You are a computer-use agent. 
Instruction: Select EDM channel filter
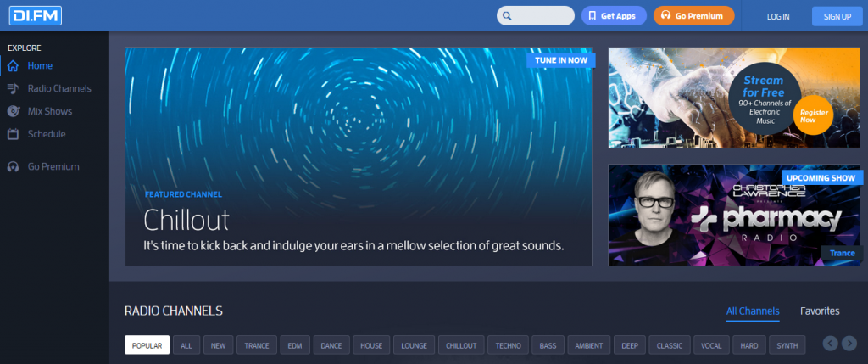[295, 345]
